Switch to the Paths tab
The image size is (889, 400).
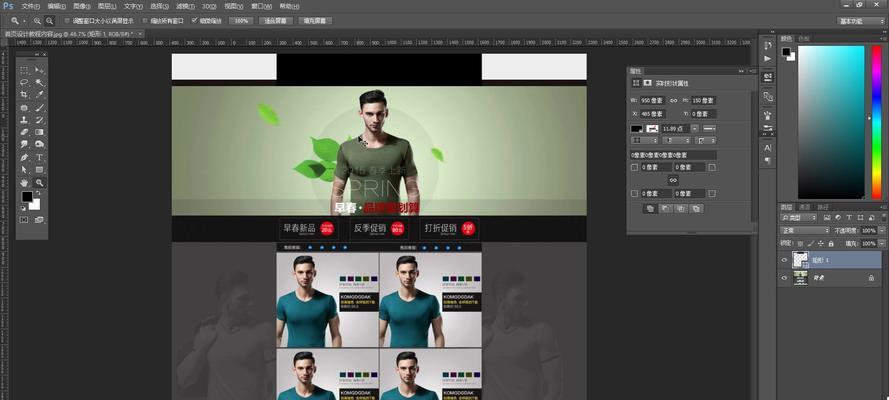pos(823,207)
